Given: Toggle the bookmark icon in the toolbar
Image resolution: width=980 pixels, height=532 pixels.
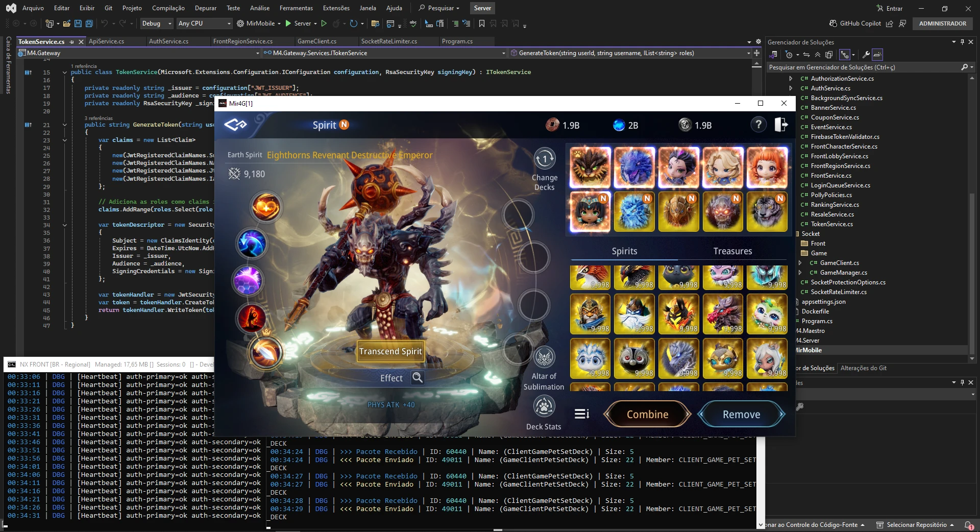Looking at the screenshot, I should pyautogui.click(x=481, y=23).
